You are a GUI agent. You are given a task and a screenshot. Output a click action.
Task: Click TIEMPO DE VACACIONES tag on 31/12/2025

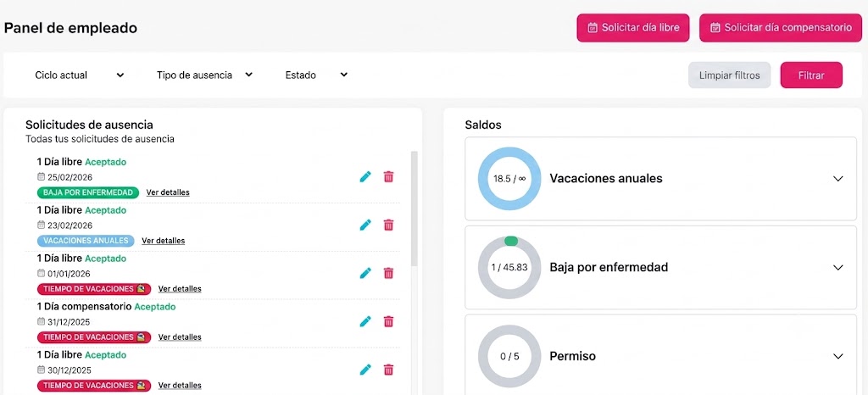click(x=94, y=337)
